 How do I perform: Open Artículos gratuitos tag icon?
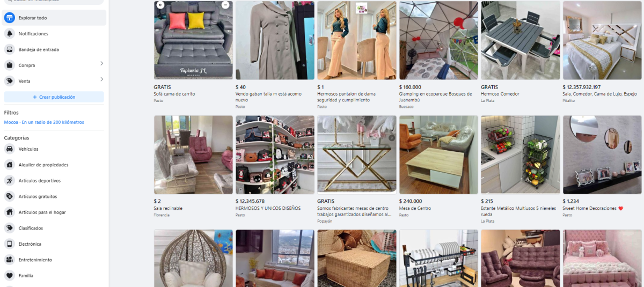click(x=9, y=196)
